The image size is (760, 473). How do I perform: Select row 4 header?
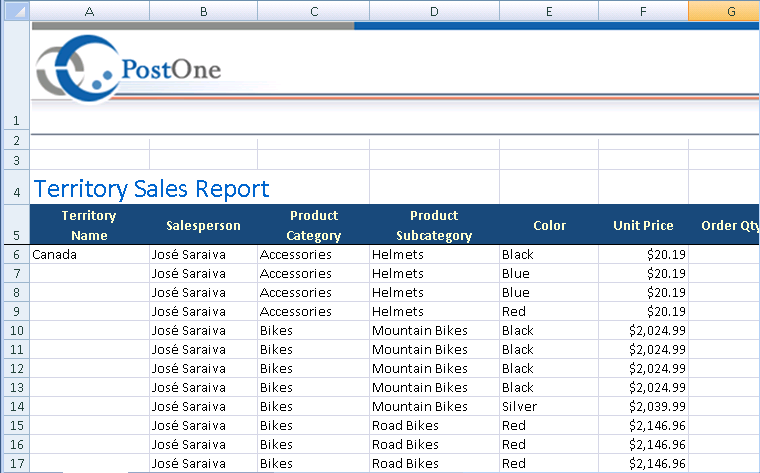(16, 187)
